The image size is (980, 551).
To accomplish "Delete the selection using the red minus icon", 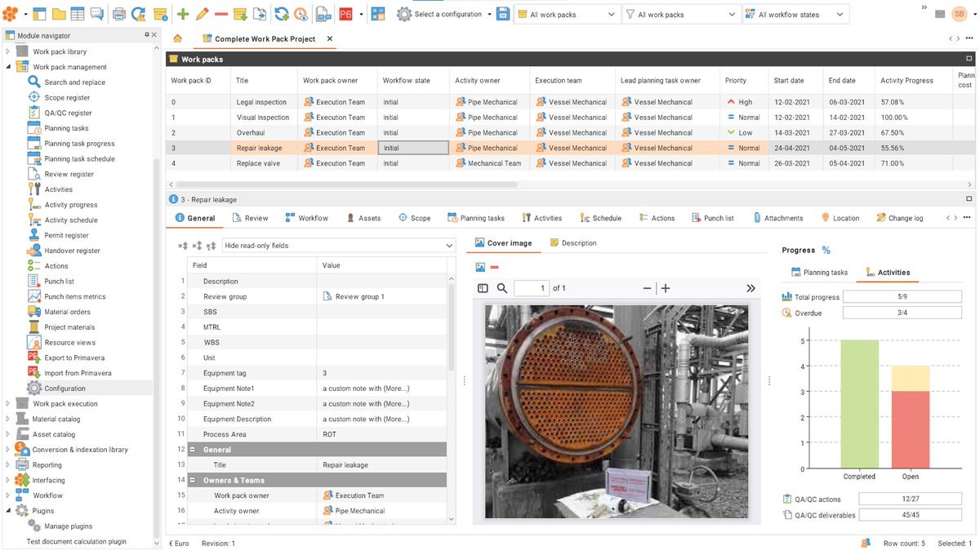I will [220, 13].
